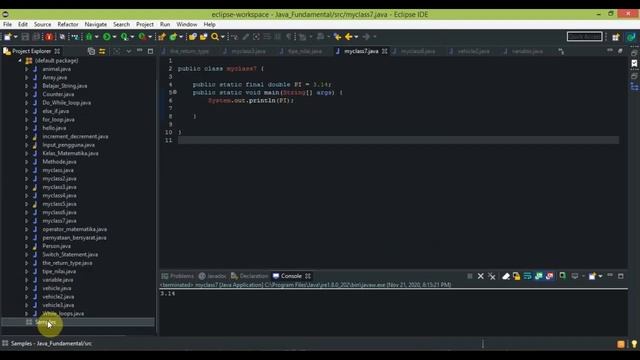
Task: Switch to the Problems tab
Action: 178,276
